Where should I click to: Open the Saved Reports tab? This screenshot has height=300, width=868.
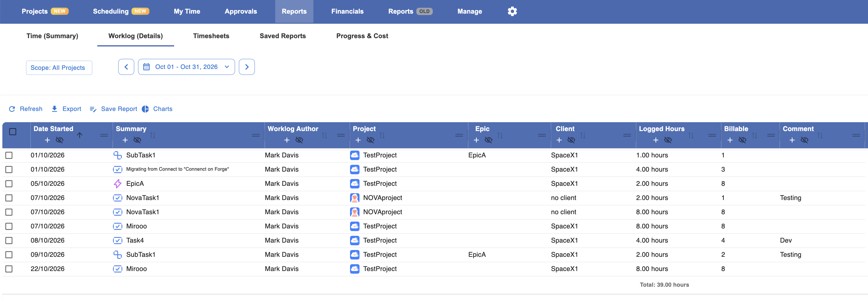[x=283, y=36]
